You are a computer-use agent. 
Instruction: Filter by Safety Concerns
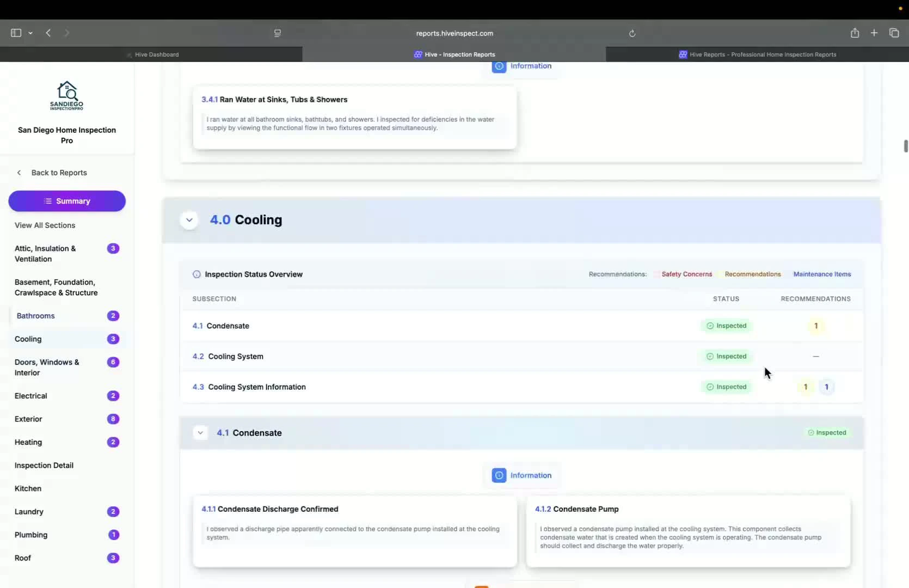tap(686, 274)
